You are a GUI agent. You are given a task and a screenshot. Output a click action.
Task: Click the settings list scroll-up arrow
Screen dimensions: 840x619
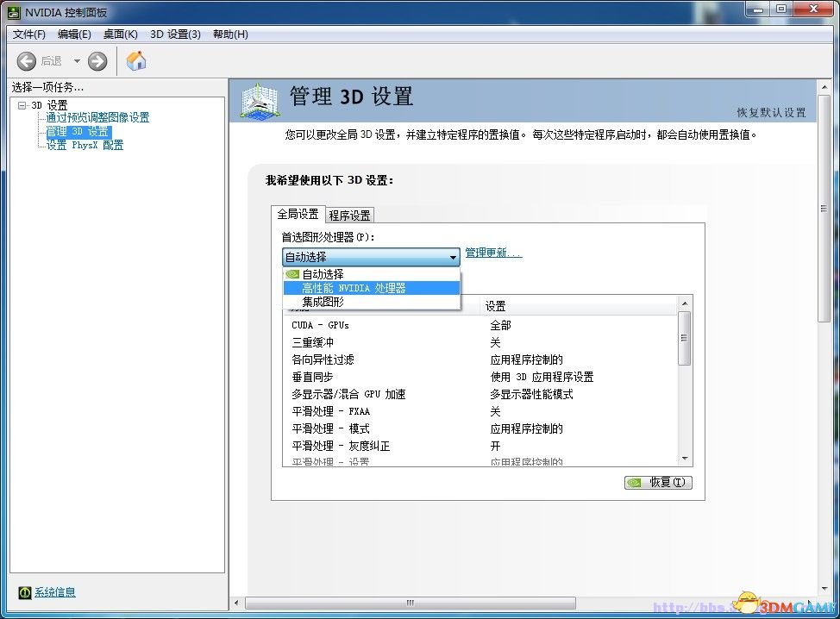pyautogui.click(x=685, y=303)
